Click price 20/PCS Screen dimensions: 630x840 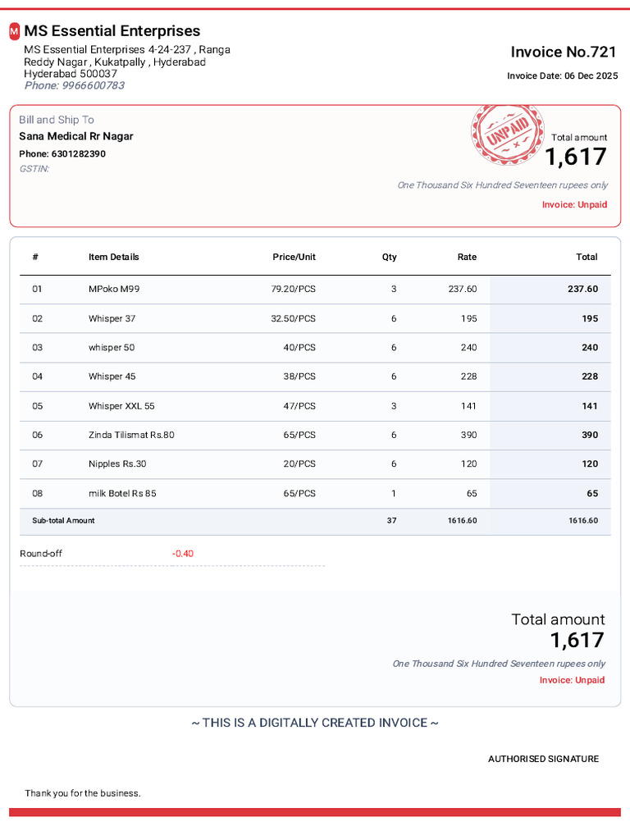point(299,464)
